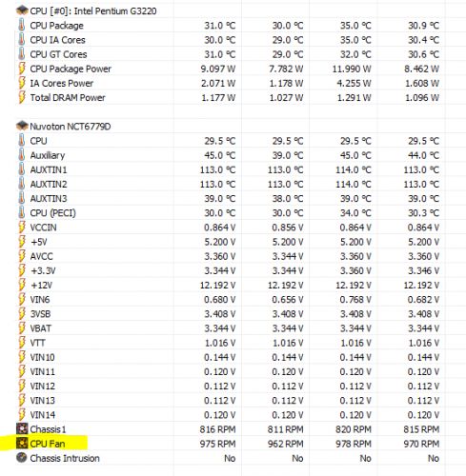Viewport: 466px width, 476px height.
Task: Select the Total DRAM Power row
Action: (x=230, y=97)
